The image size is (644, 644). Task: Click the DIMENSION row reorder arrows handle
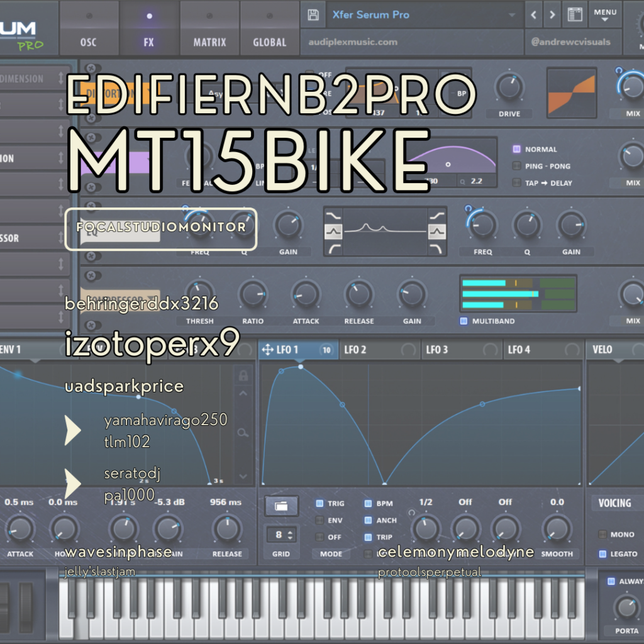click(61, 78)
